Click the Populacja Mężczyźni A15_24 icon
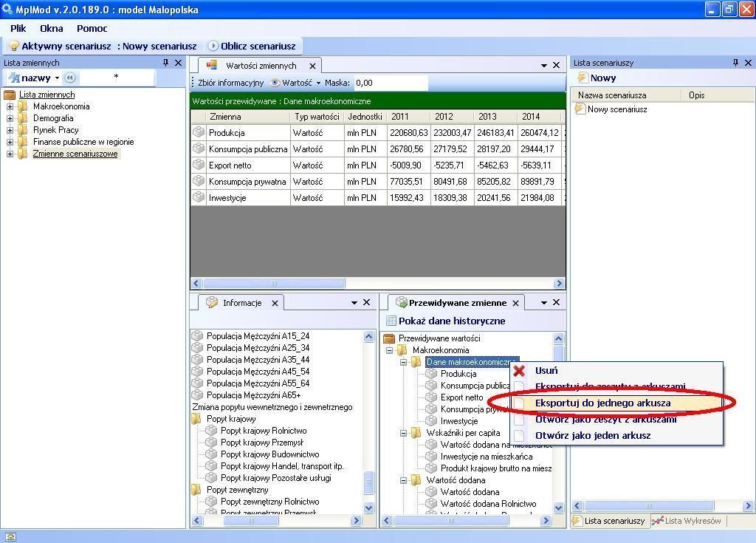756x543 pixels. 197,336
